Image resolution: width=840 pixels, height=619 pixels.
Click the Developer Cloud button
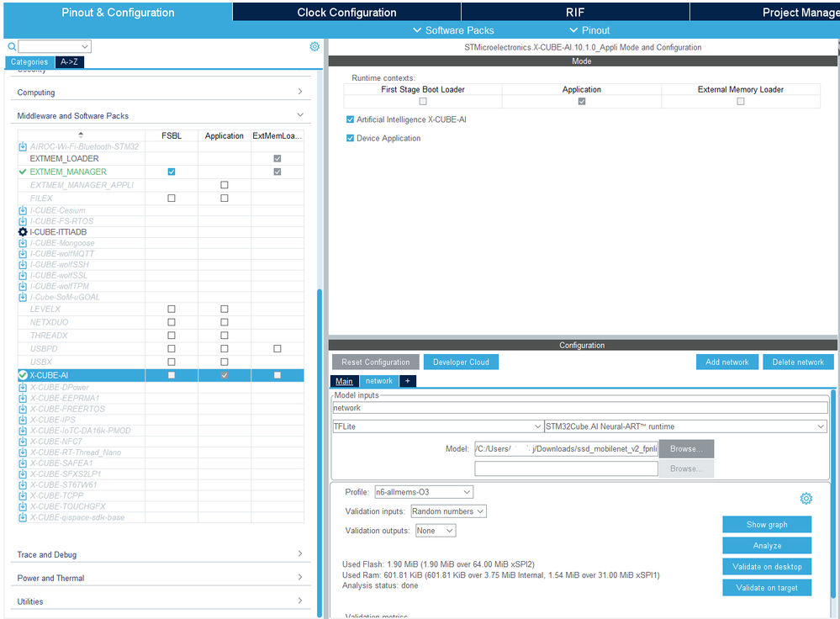461,362
